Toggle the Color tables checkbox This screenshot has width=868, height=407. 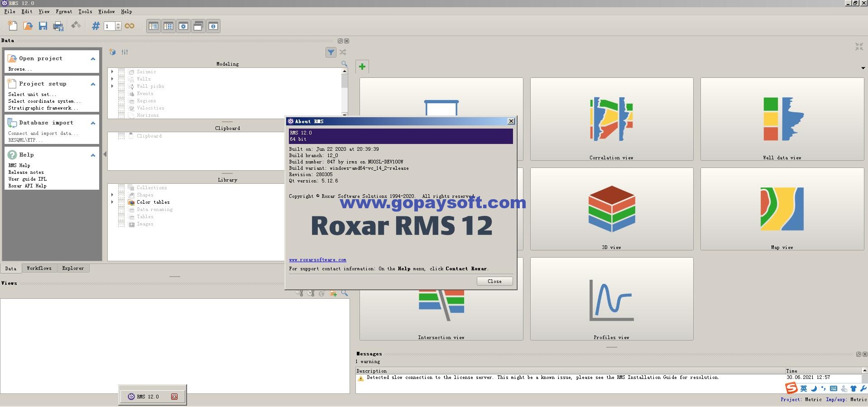(121, 202)
